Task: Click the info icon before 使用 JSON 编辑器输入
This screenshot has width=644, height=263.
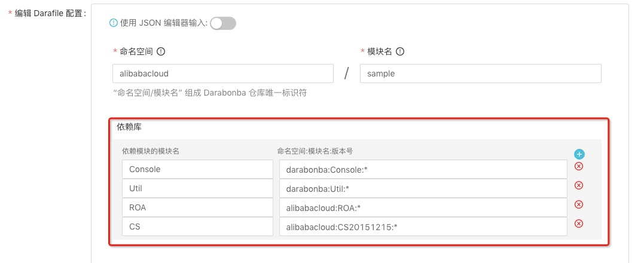Action: tap(114, 23)
